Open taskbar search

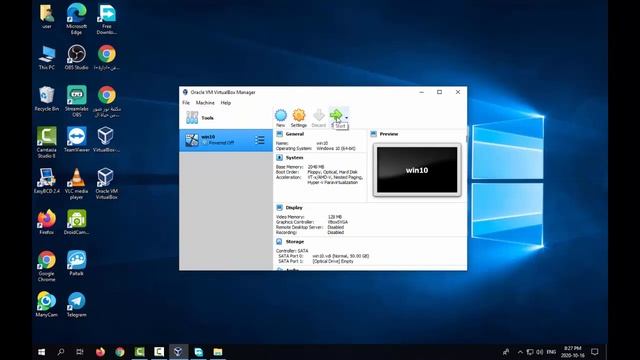(x=61, y=351)
